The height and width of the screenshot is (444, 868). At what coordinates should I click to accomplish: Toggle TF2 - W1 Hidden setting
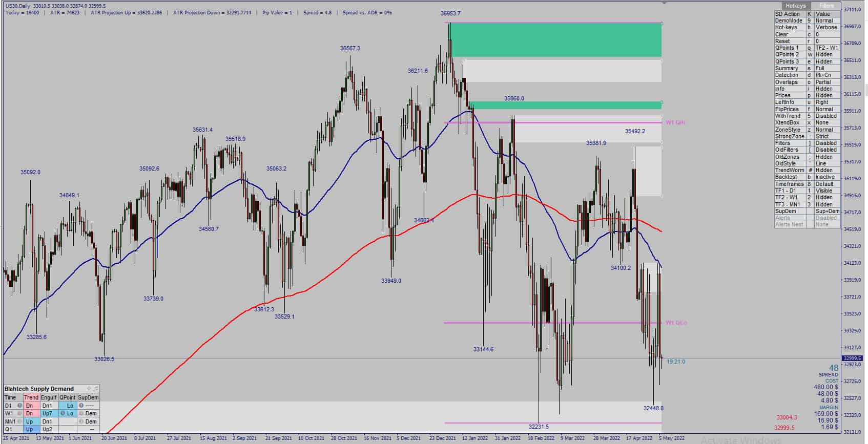coord(827,197)
